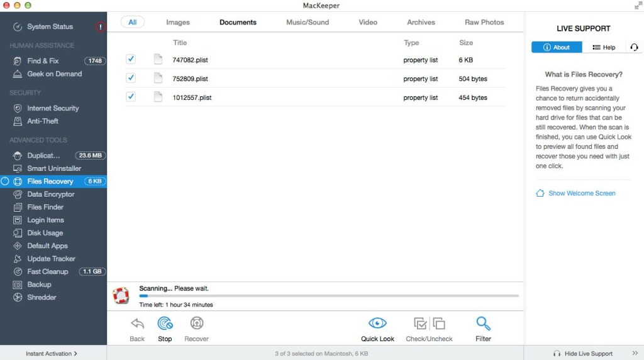The height and width of the screenshot is (360, 644).
Task: Open Data Encryptor tool
Action: pyautogui.click(x=50, y=194)
